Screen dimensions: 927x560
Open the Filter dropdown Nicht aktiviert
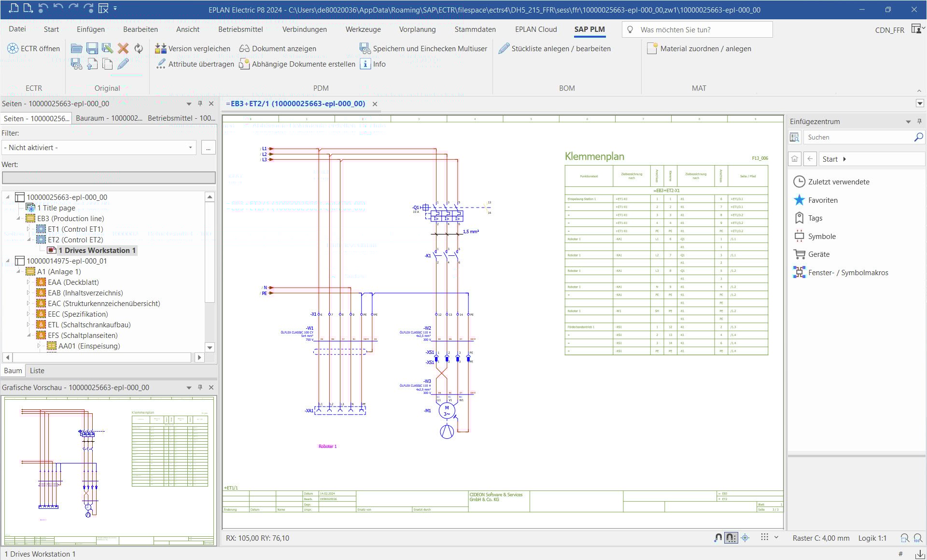pos(99,148)
